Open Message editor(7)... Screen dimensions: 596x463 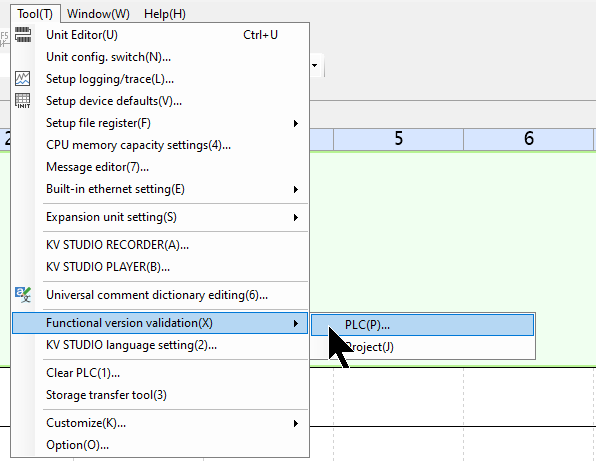pos(160,167)
